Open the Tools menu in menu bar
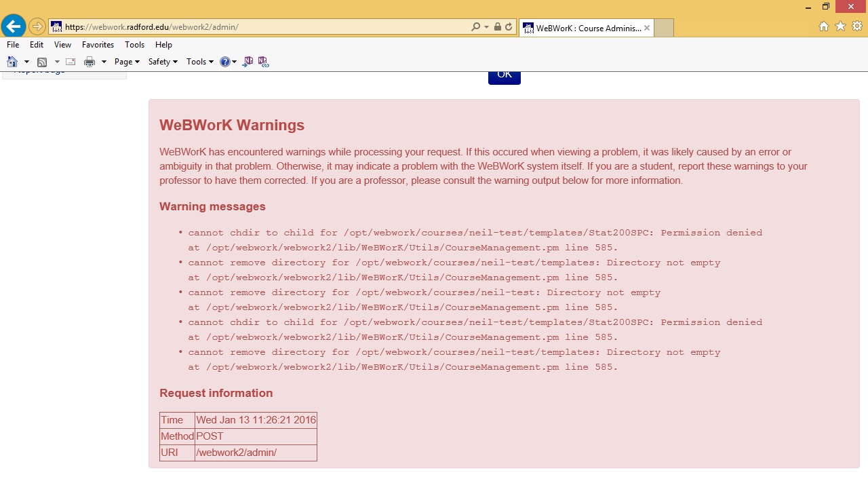 [134, 45]
